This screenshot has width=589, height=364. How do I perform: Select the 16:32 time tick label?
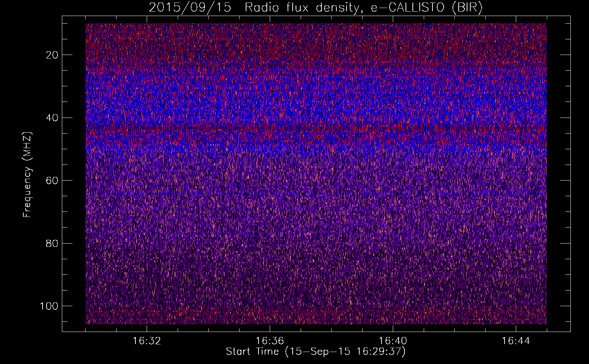click(147, 341)
